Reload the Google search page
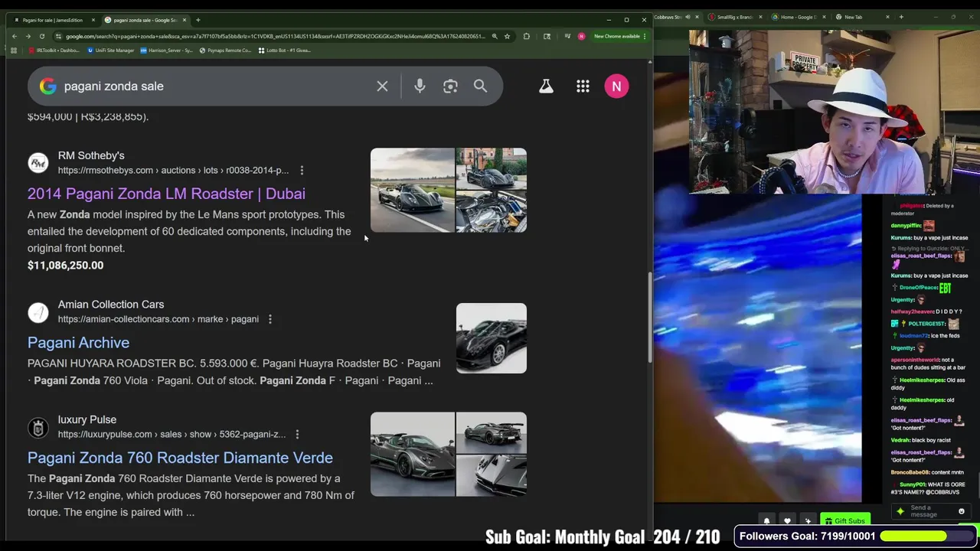The height and width of the screenshot is (551, 980). [42, 36]
